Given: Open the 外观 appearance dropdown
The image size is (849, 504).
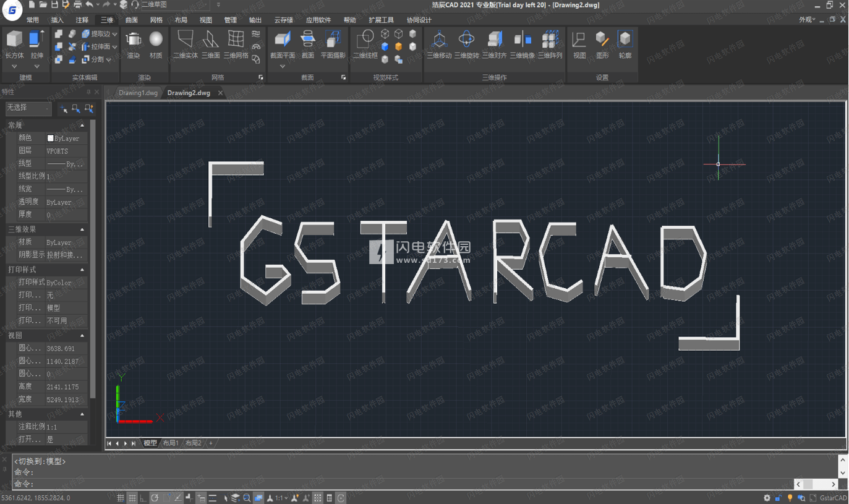Looking at the screenshot, I should pos(807,20).
